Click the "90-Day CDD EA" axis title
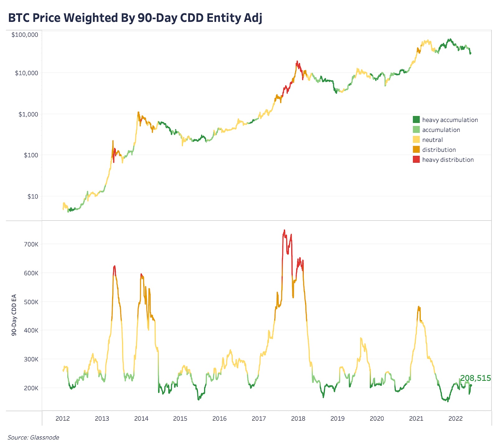 pos(14,315)
